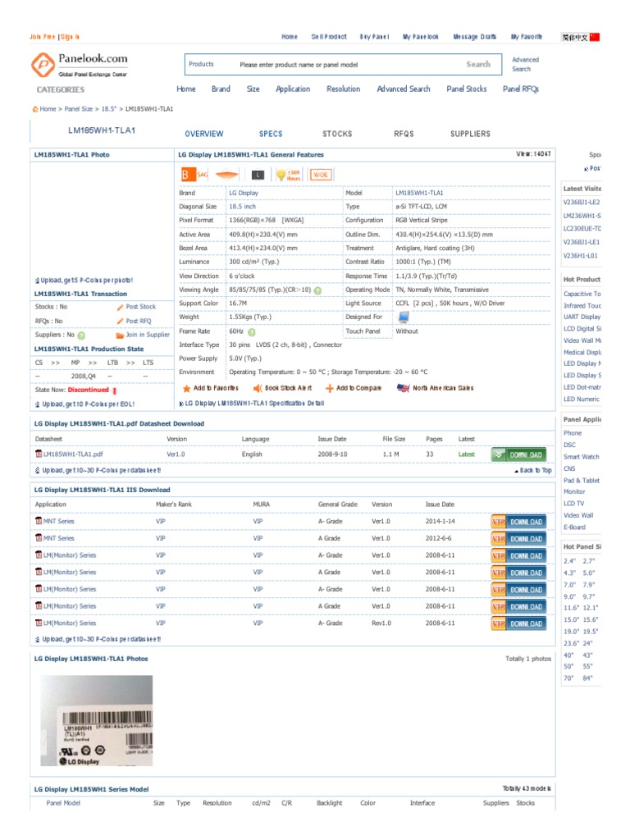The width and height of the screenshot is (630, 840).
Task: Click the home icon in breadcrumb
Action: click(x=35, y=109)
